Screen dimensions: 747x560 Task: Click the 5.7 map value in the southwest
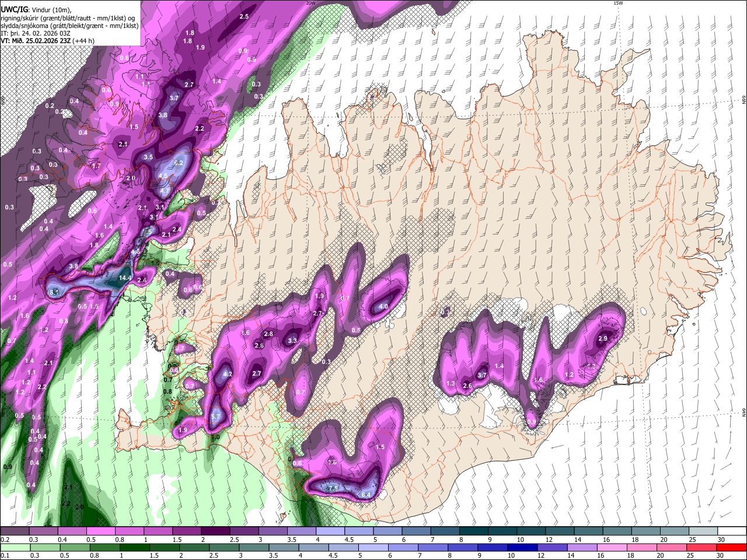215,417
